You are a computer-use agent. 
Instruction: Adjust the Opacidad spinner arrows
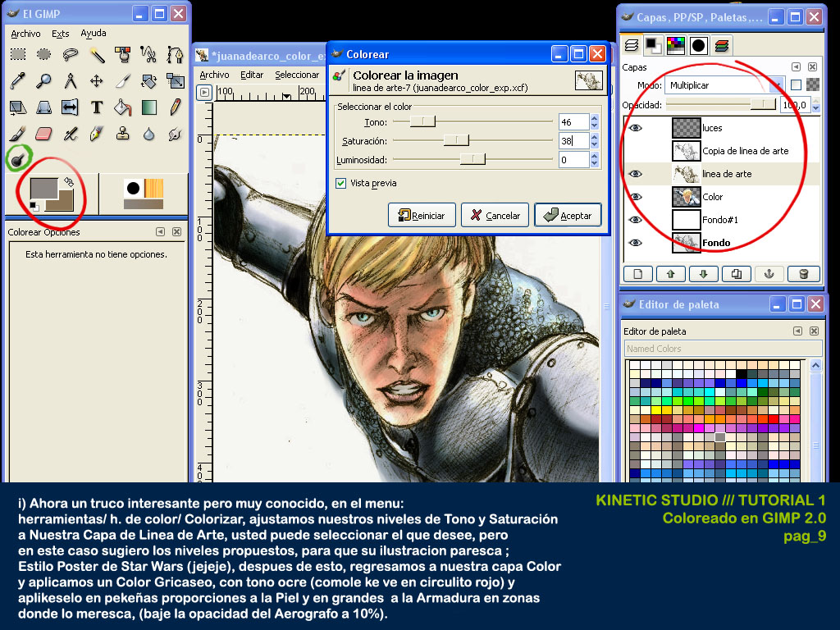[816, 105]
